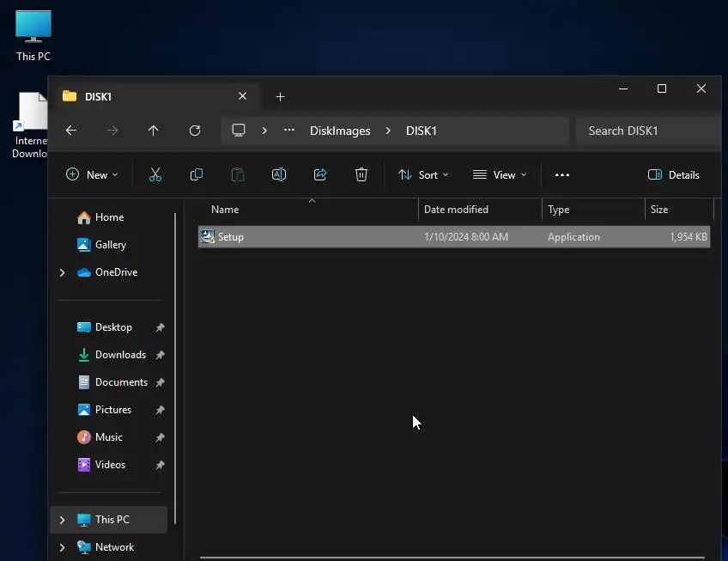Screen dimensions: 728x561
Task: Expand the Network tree node
Action: click(62, 547)
